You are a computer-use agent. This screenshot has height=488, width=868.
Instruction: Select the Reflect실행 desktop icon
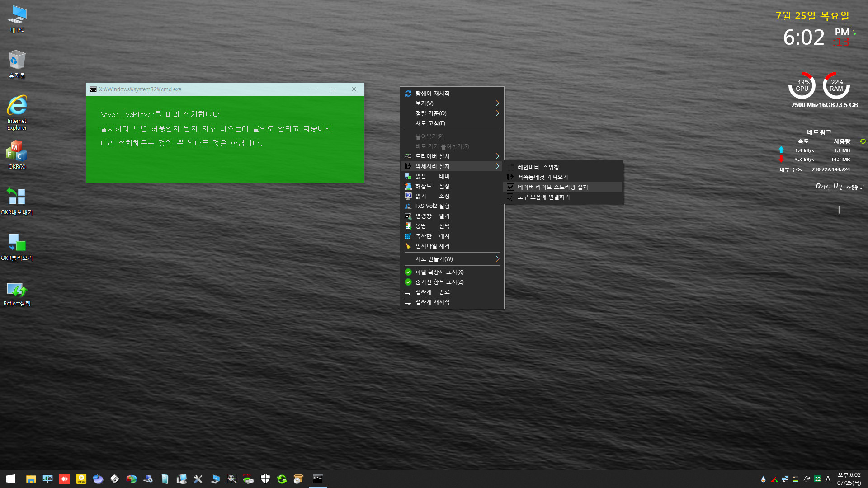click(17, 294)
